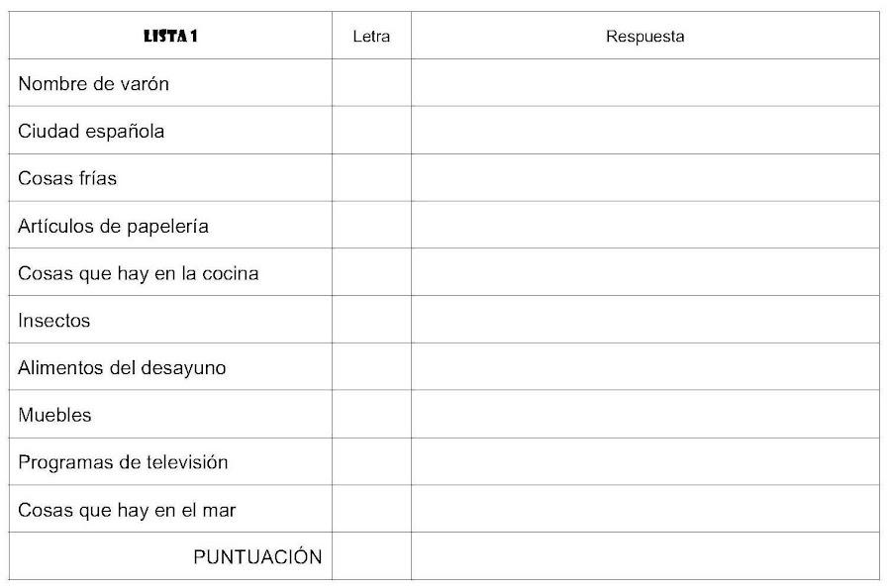
Task: Select the PUNTUACIÓN label
Action: pyautogui.click(x=258, y=556)
